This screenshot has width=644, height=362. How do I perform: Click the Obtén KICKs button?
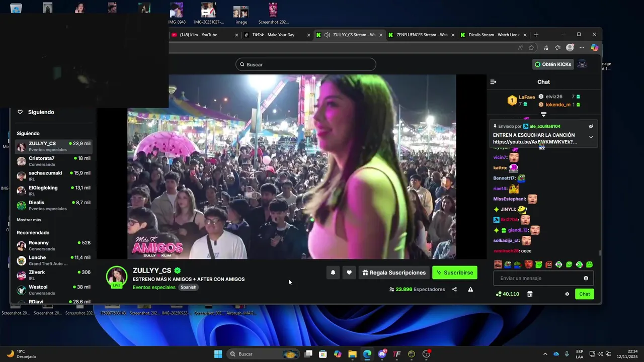click(x=553, y=64)
